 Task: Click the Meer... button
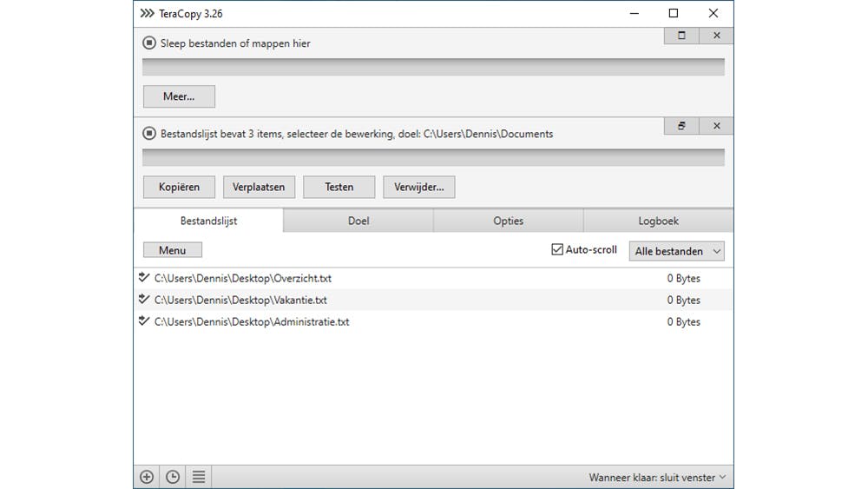click(x=179, y=96)
